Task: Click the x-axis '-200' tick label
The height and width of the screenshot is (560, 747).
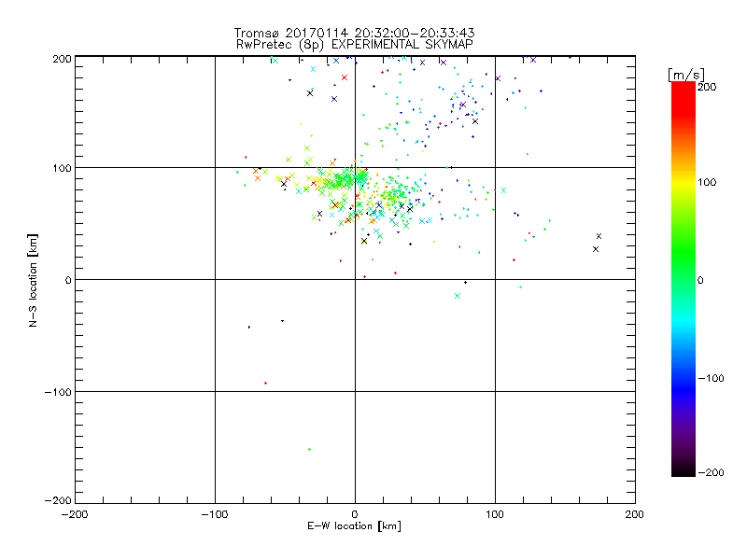Action: coord(75,514)
